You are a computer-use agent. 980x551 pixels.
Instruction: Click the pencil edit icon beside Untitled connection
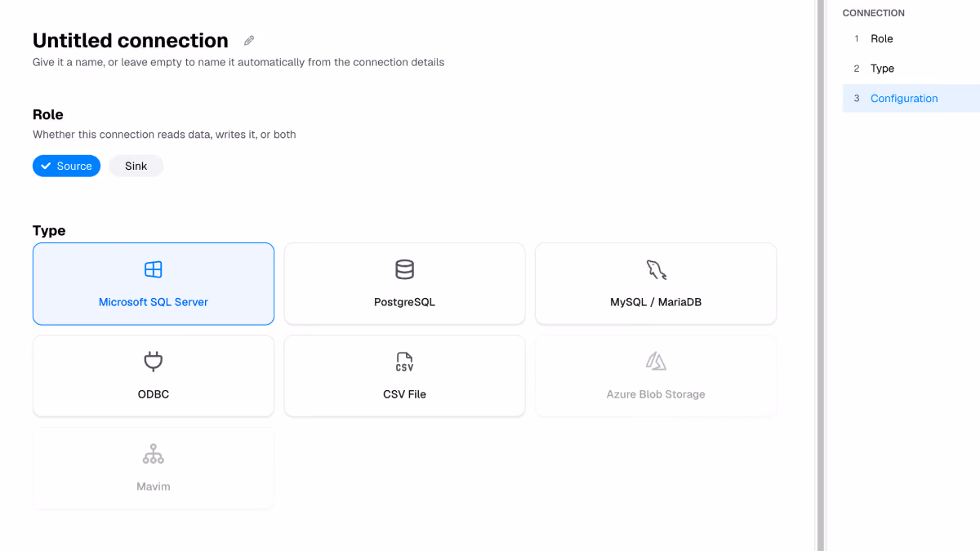click(x=249, y=41)
